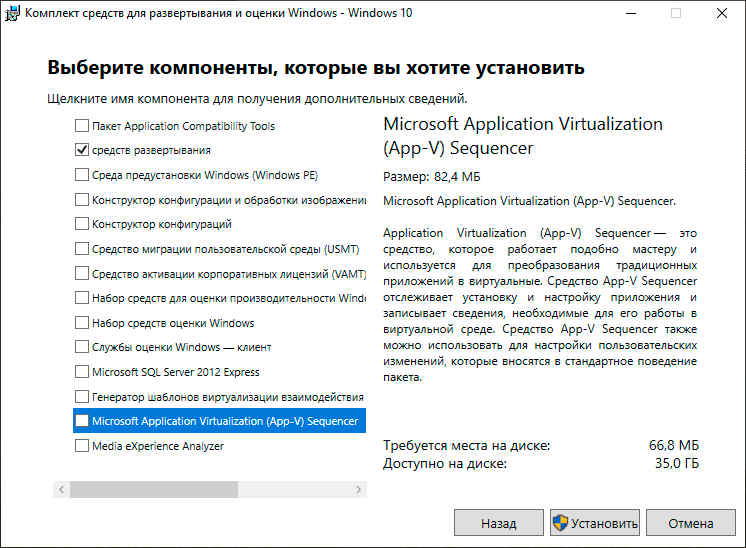746x548 pixels.
Task: Click the horizontal scrollbar thumb
Action: click(x=154, y=490)
